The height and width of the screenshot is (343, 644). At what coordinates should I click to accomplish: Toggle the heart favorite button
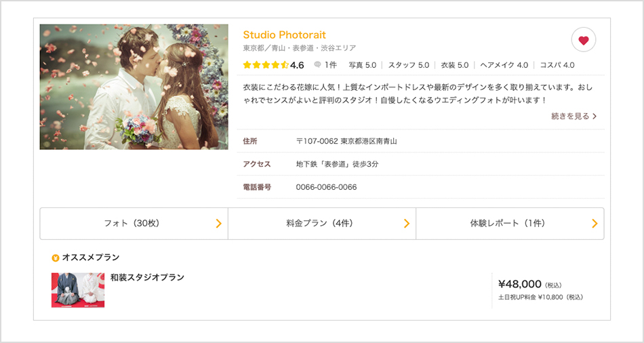point(583,40)
